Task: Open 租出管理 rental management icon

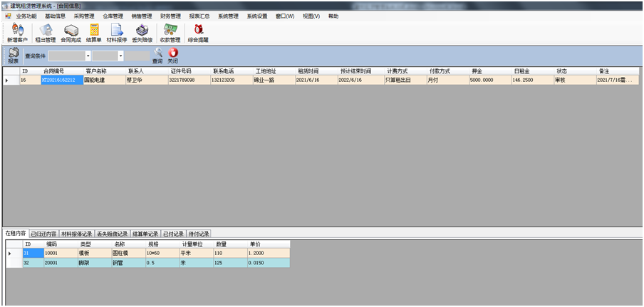Action: pyautogui.click(x=46, y=32)
